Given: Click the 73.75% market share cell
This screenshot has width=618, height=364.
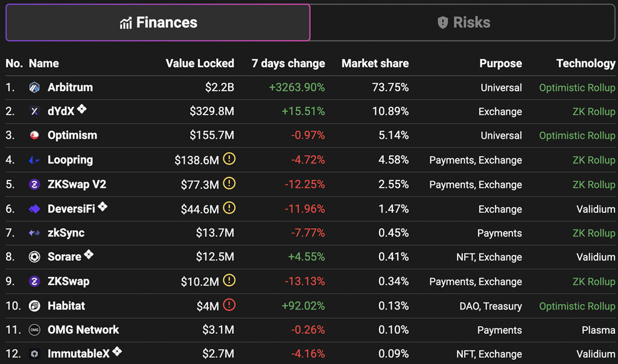Looking at the screenshot, I should coord(390,88).
